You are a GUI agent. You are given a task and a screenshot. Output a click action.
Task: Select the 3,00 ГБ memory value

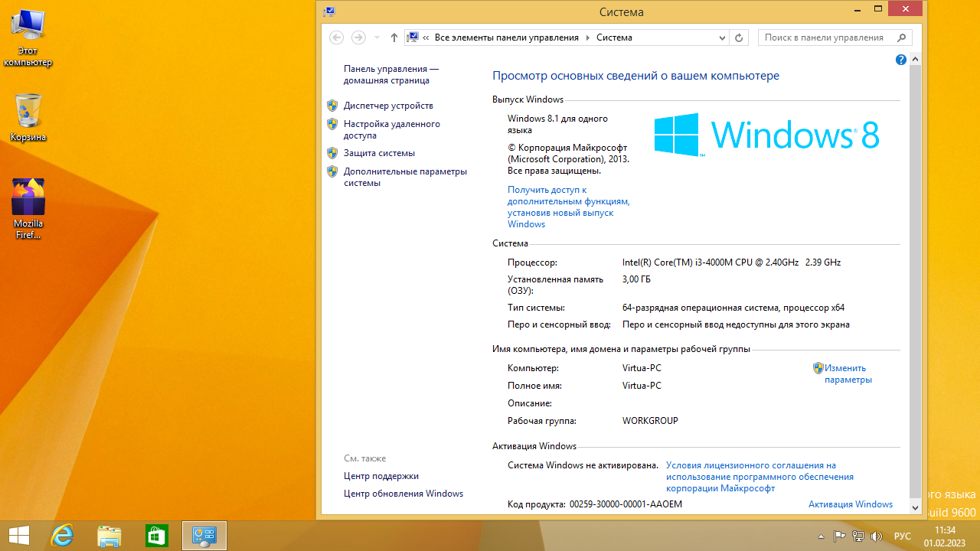(x=637, y=279)
